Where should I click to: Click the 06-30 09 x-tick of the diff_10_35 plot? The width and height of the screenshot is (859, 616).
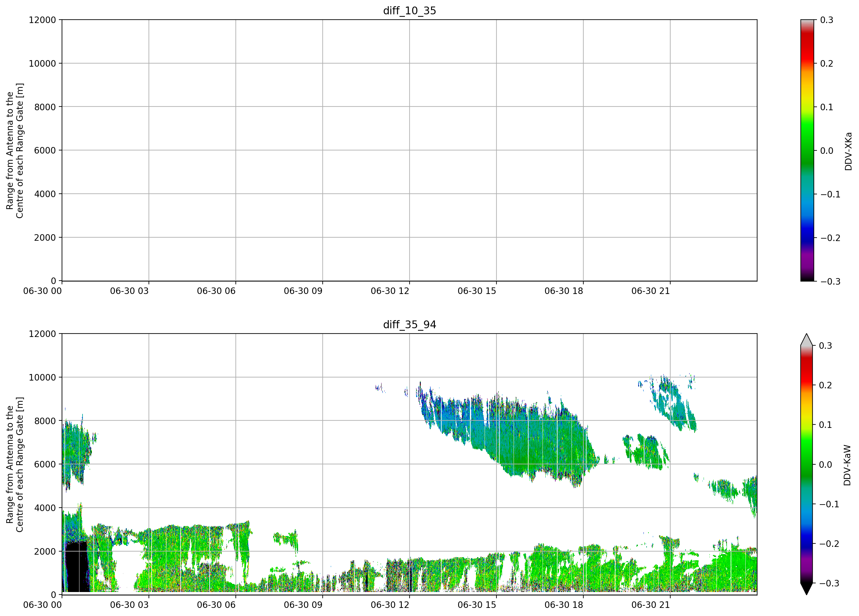click(303, 291)
